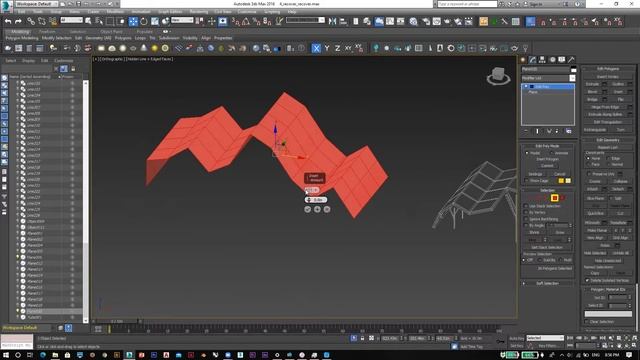Toggle Ignore Backfacing checkbox

(x=527, y=219)
